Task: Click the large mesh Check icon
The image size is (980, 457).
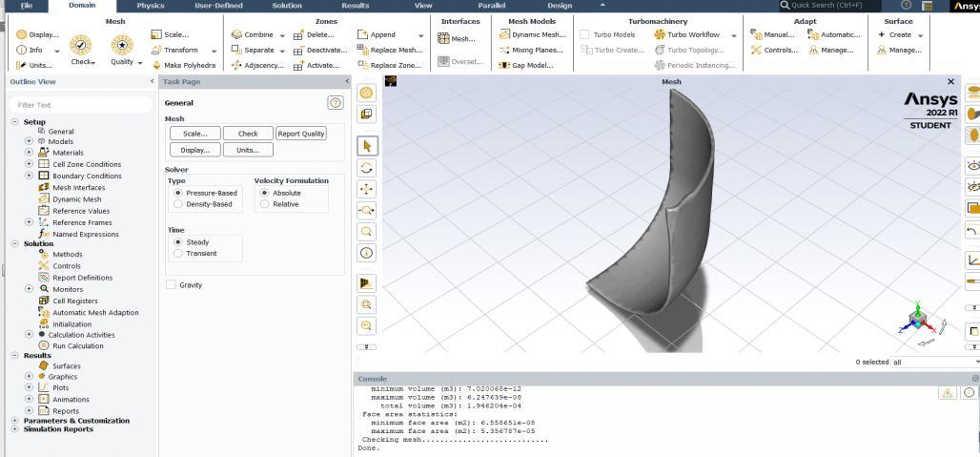Action: [81, 45]
